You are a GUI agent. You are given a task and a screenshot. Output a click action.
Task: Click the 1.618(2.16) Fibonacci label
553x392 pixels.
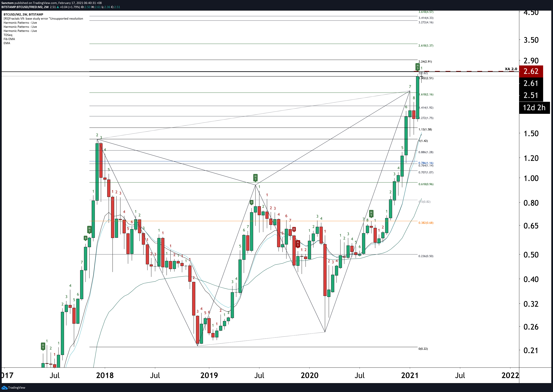pos(426,94)
